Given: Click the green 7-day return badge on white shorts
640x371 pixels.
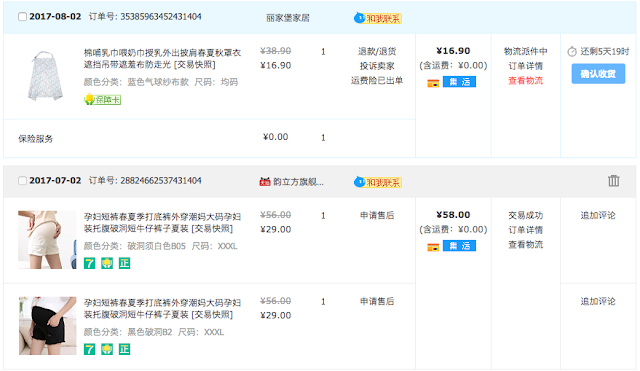Looking at the screenshot, I should coord(89,263).
